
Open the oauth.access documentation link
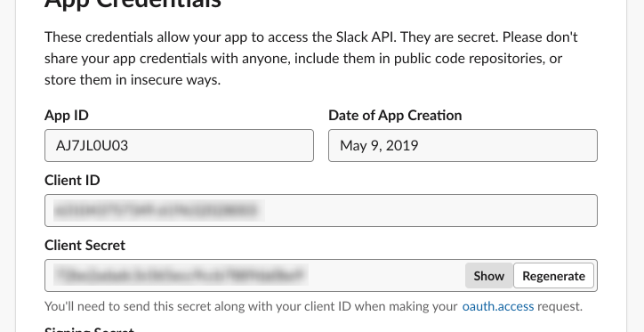pyautogui.click(x=498, y=306)
